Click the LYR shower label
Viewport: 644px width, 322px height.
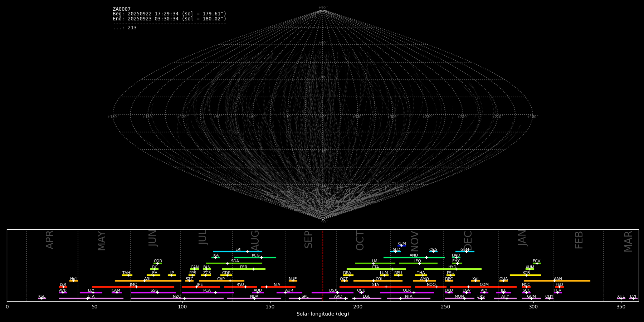[63, 285]
